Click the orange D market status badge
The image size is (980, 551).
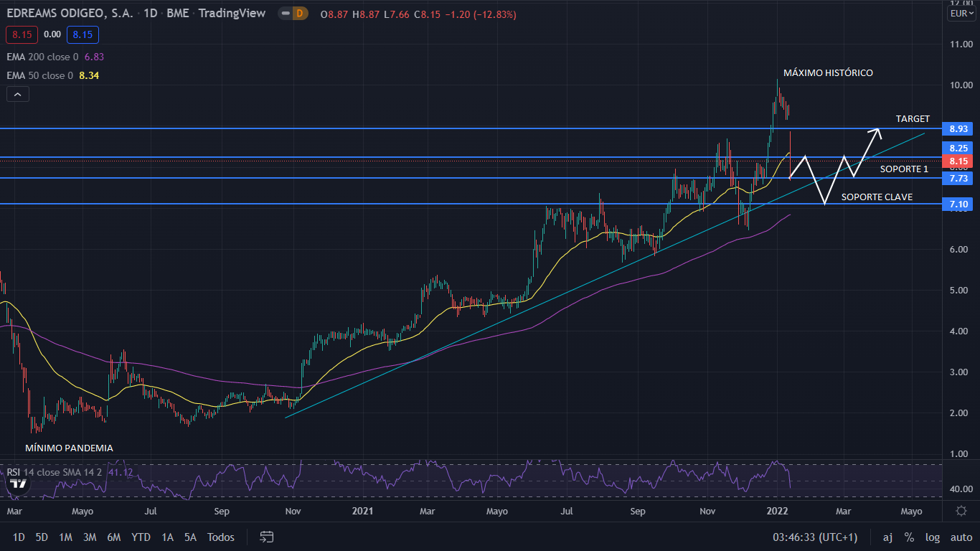299,14
